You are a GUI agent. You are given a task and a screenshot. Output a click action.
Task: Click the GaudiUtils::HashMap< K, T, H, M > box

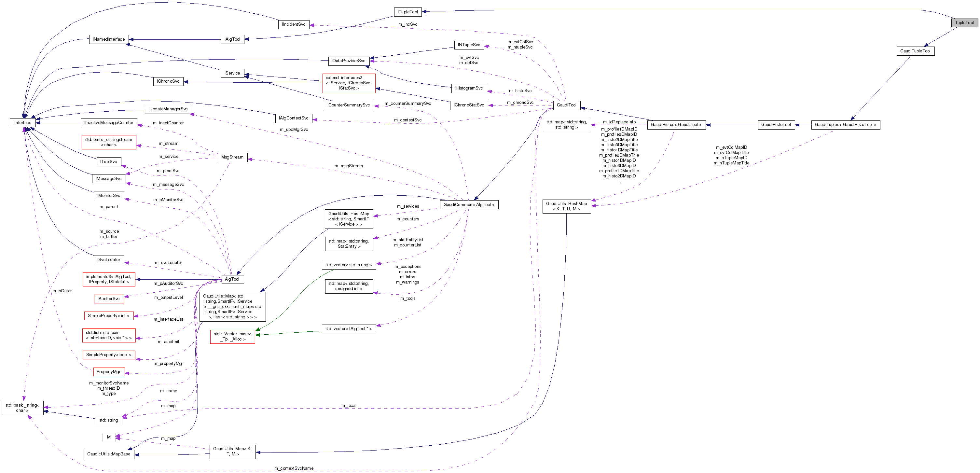click(566, 206)
